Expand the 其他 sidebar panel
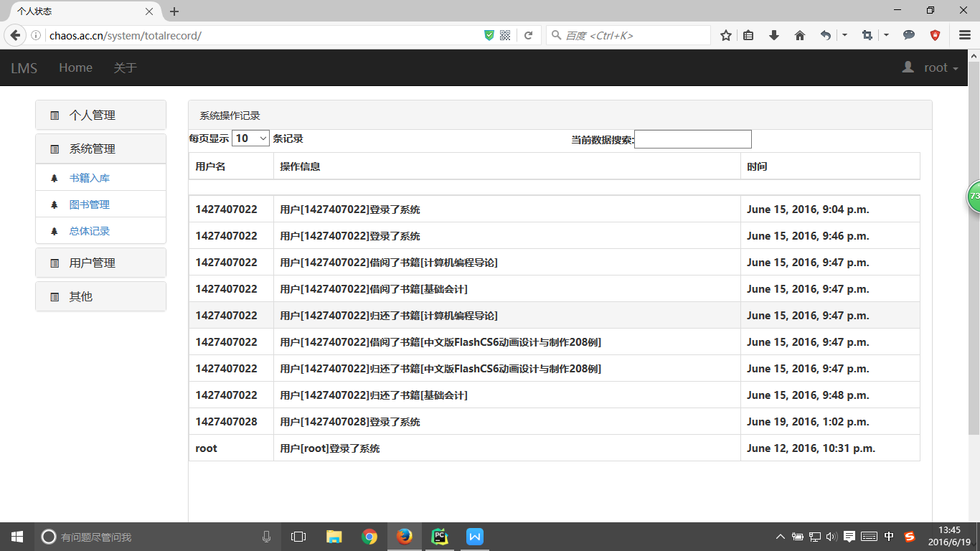This screenshot has height=551, width=980. [x=100, y=296]
